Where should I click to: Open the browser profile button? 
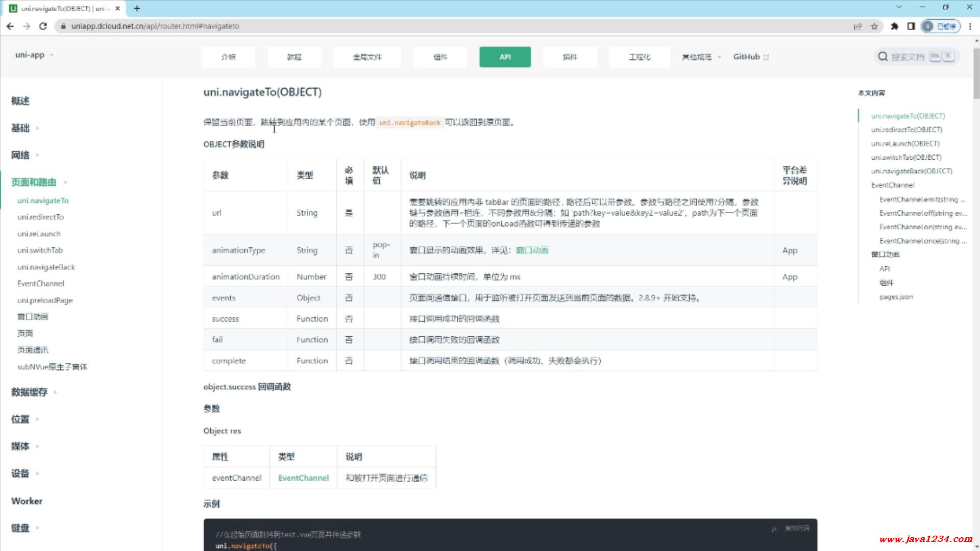coord(941,26)
